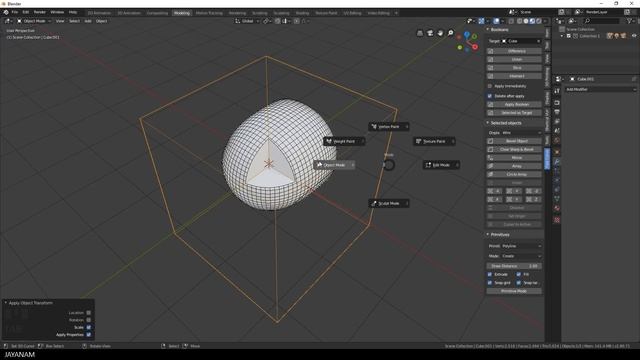Image resolution: width=640 pixels, height=360 pixels.
Task: Open the Add Modifier dropdown
Action: click(x=600, y=89)
